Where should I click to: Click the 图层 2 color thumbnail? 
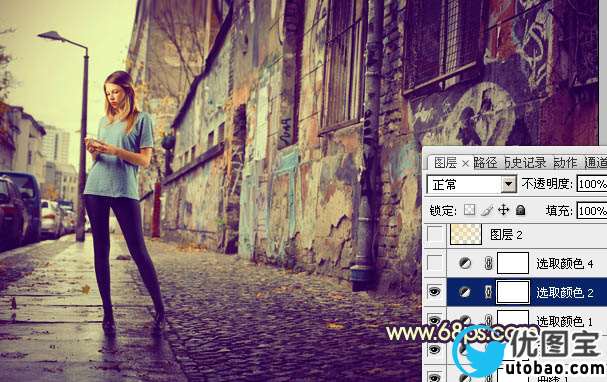(x=466, y=234)
